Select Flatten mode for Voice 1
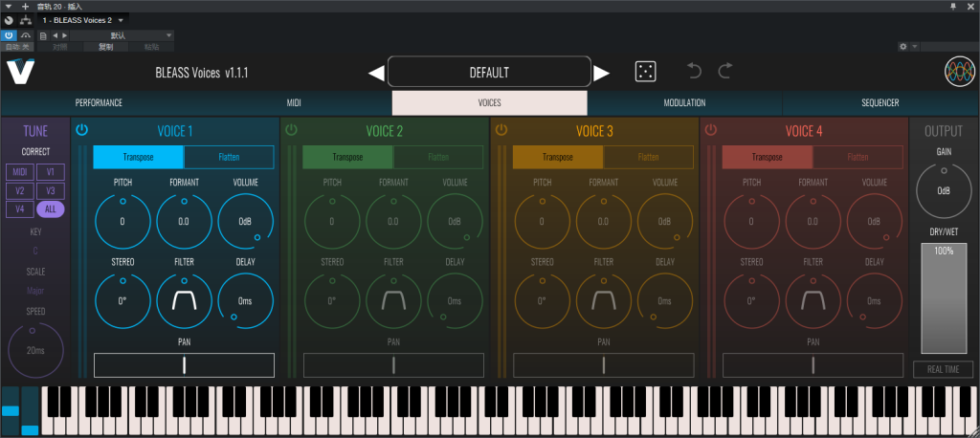Viewport: 980px width, 438px height. [229, 158]
